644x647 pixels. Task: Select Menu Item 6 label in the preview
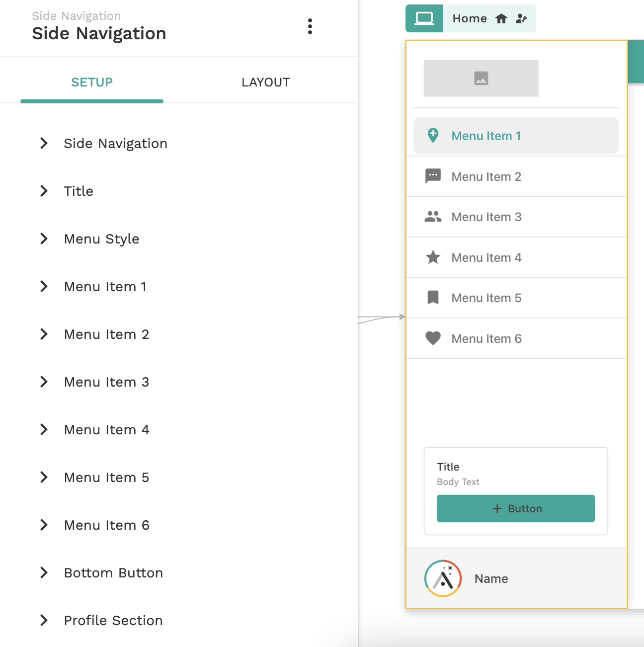[486, 338]
